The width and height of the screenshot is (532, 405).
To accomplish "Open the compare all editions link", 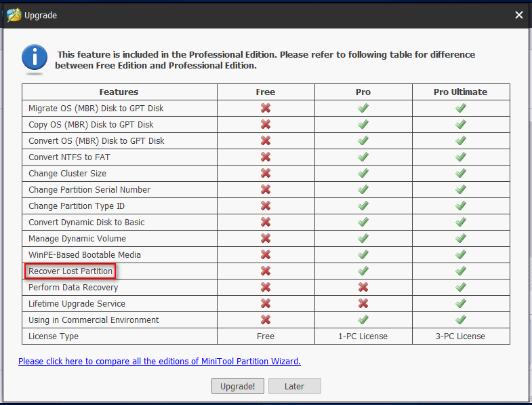I will tap(159, 361).
